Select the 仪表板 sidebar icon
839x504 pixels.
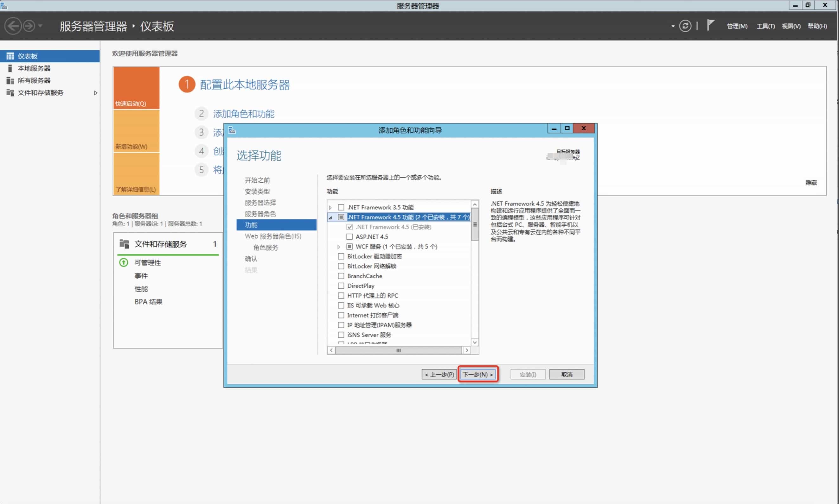click(x=10, y=56)
